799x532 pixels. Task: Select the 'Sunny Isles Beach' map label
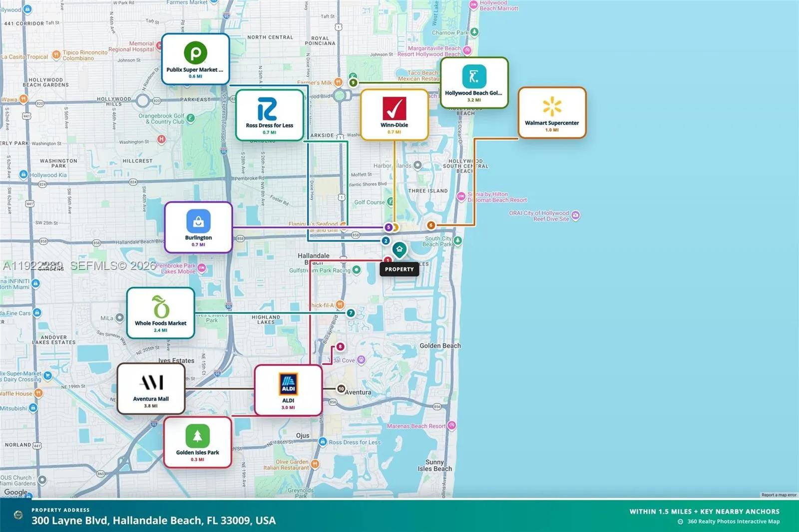435,466
